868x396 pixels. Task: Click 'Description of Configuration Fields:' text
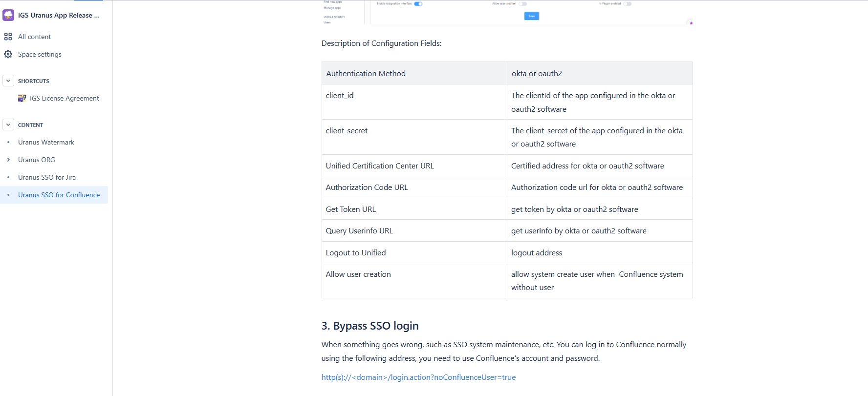(381, 43)
